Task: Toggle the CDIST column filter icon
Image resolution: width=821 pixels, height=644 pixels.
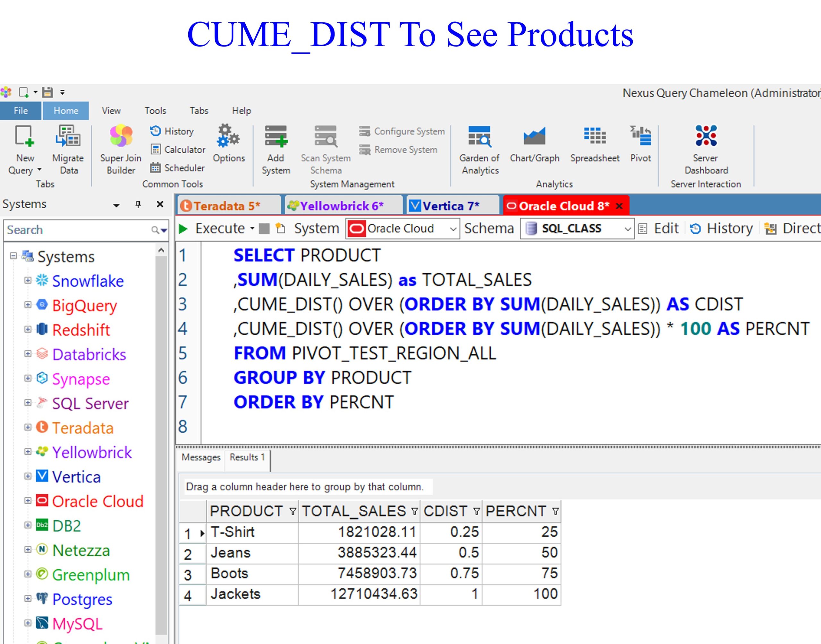Action: click(476, 512)
